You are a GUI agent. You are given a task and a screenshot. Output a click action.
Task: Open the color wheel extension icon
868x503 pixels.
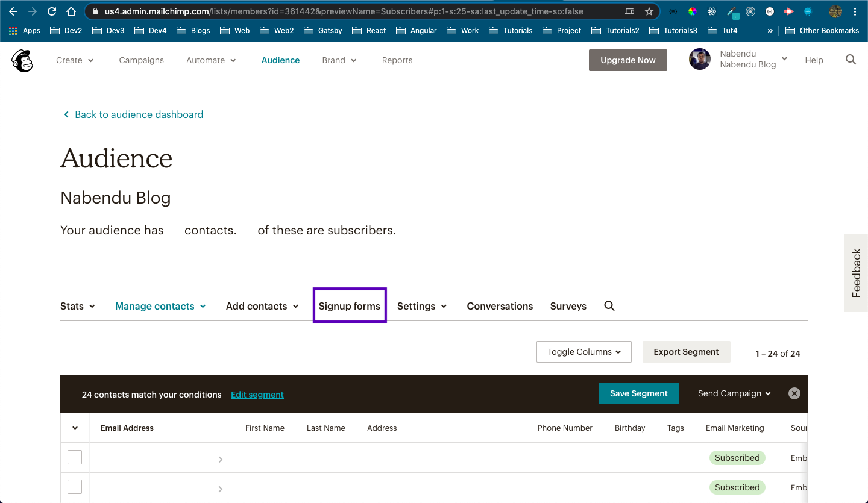coord(693,11)
